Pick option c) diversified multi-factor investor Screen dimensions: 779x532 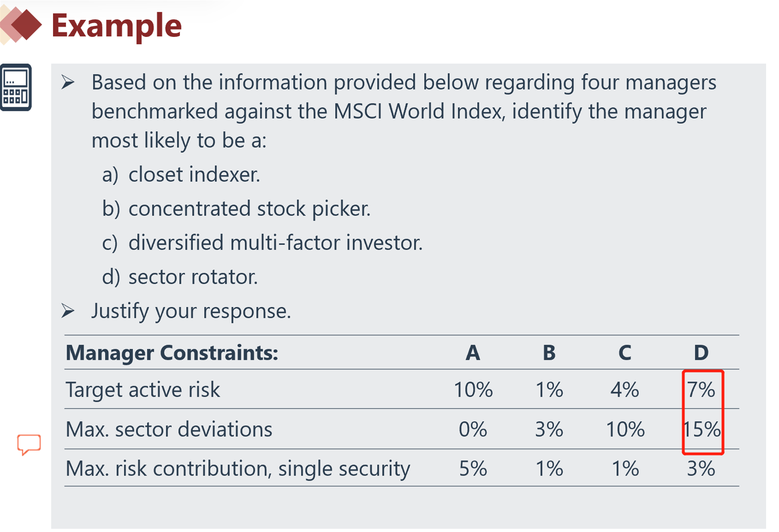coord(262,243)
